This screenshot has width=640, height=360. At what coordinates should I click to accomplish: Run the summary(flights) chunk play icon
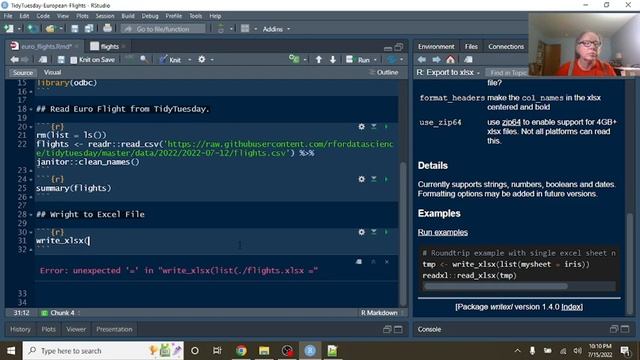click(x=386, y=179)
